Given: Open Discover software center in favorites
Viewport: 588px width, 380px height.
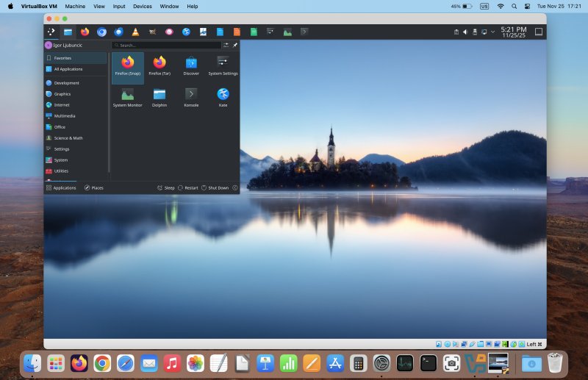Looking at the screenshot, I should (x=191, y=65).
